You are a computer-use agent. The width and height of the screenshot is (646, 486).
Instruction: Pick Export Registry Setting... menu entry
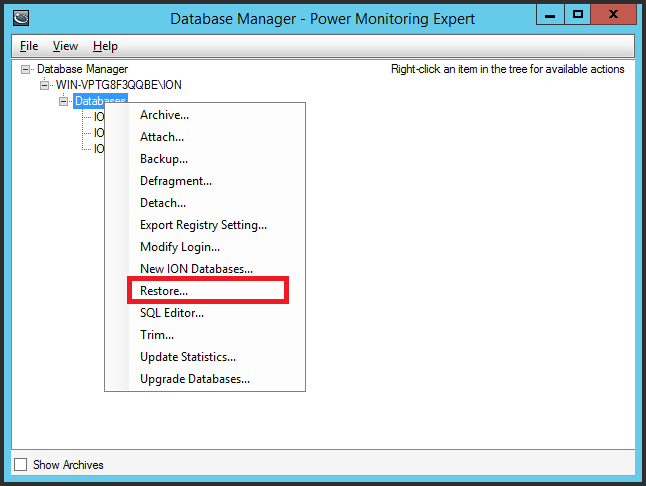coord(205,225)
